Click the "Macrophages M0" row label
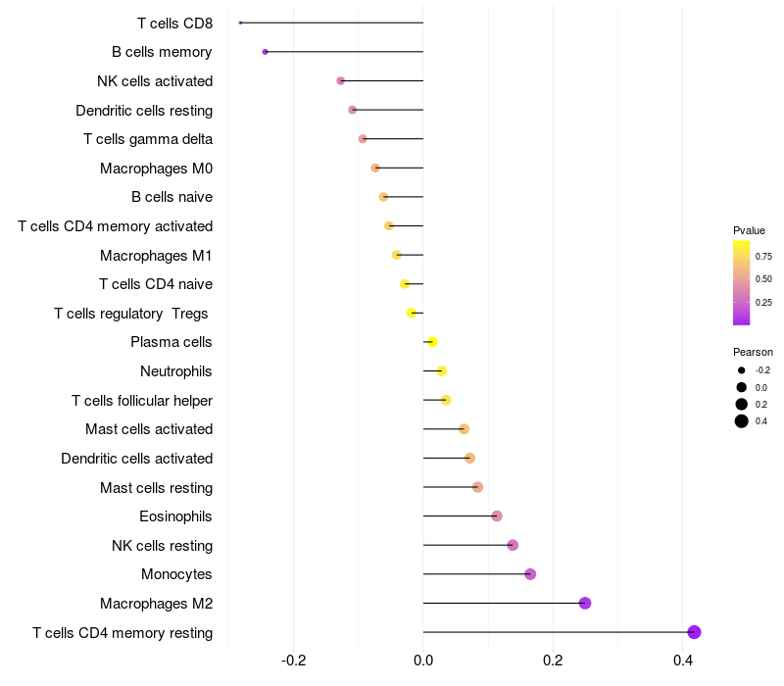Viewport: 784px width, 686px height. 156,169
